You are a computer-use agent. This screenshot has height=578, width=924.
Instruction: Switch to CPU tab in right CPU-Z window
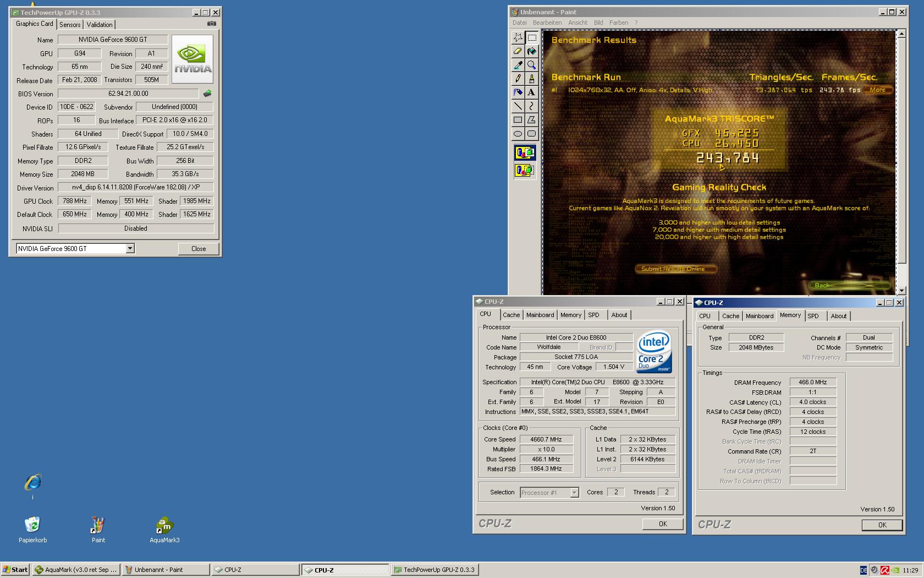[705, 316]
